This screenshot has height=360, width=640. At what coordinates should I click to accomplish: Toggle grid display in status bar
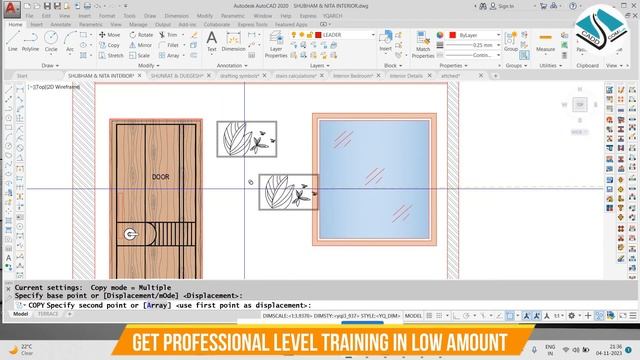429,316
